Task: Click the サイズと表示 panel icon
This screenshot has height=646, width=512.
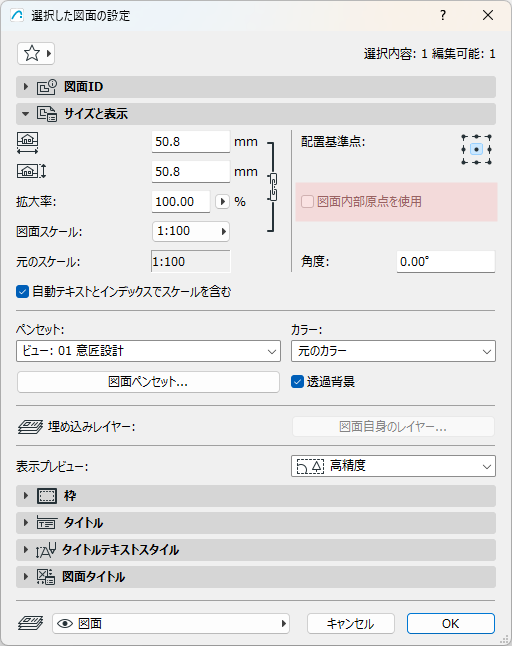Action: 47,114
